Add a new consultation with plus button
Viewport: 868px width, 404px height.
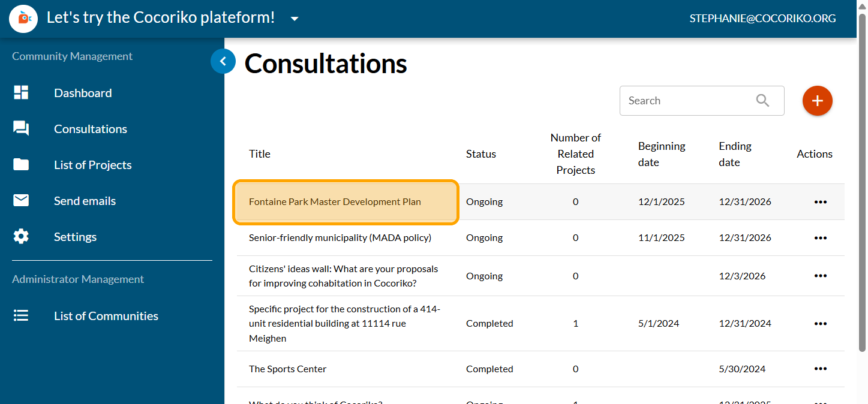point(817,101)
